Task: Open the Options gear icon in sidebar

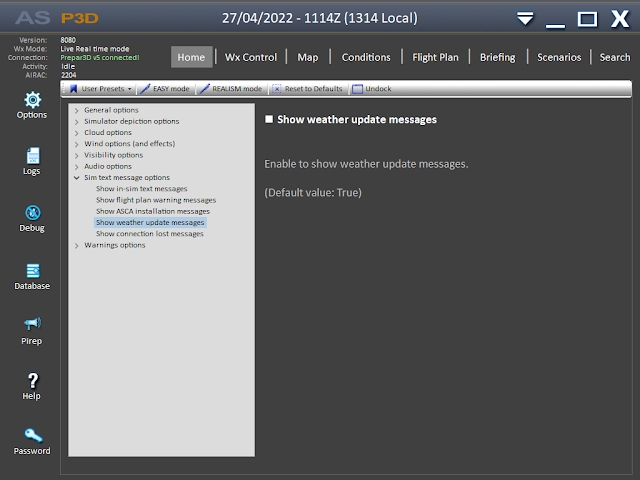Action: [x=31, y=100]
